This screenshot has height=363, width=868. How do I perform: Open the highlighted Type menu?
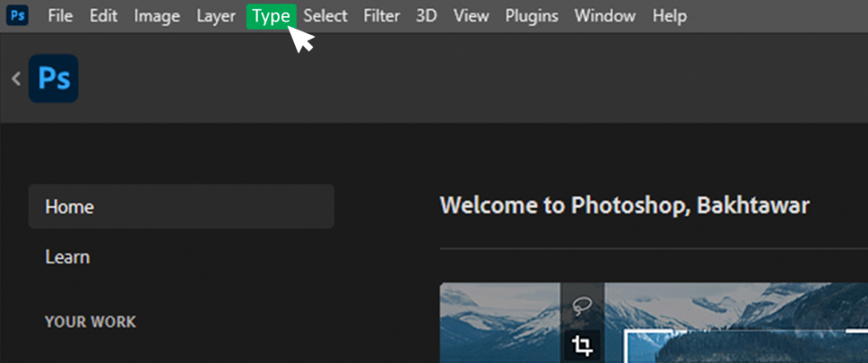(x=270, y=16)
